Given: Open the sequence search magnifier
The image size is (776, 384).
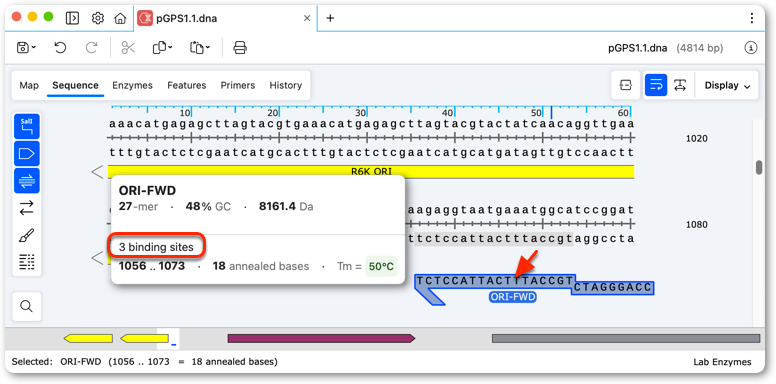Looking at the screenshot, I should 26,306.
